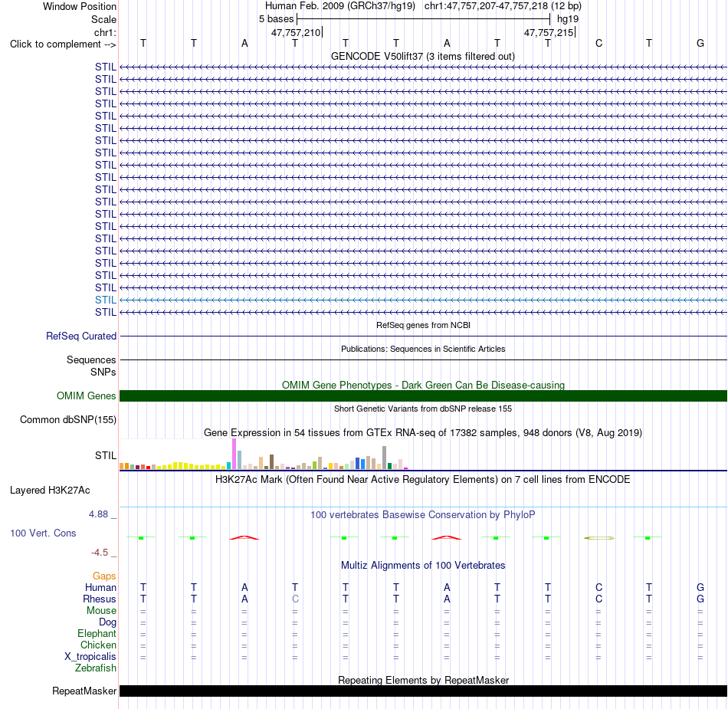
Task: Click the "100 Vert. Cons" label
Action: 43,533
